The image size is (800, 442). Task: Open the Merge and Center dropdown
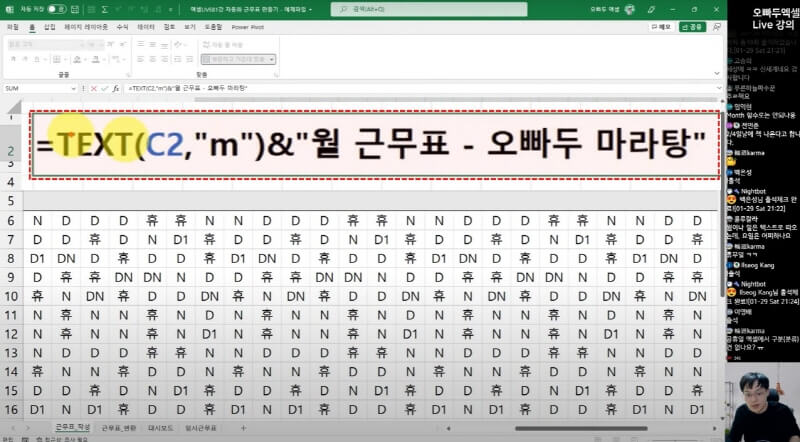point(272,60)
